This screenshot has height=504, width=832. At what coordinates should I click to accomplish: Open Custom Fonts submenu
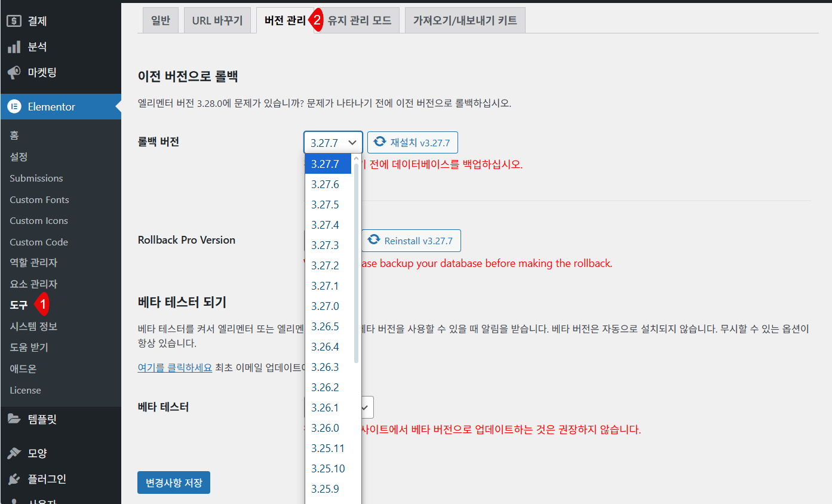point(39,199)
